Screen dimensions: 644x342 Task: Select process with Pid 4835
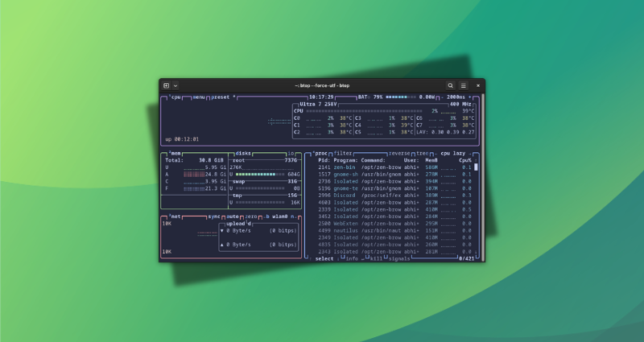pos(394,245)
